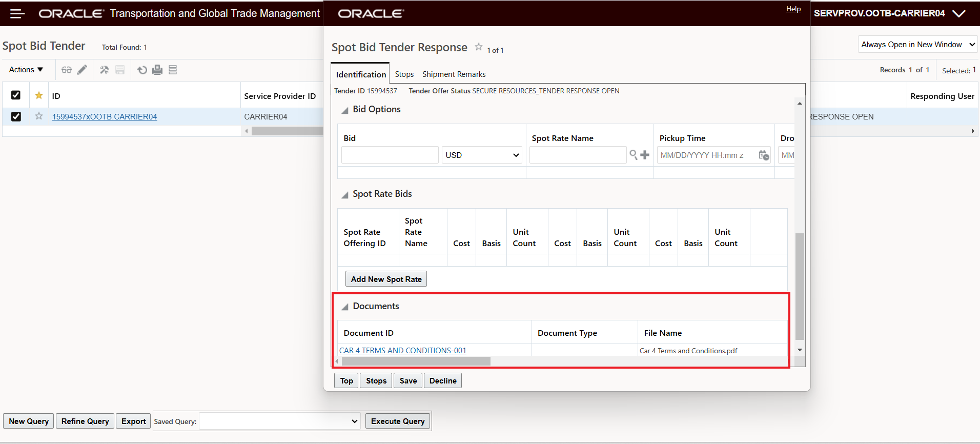
Task: Click the View glasses icon in toolbar
Action: point(67,70)
